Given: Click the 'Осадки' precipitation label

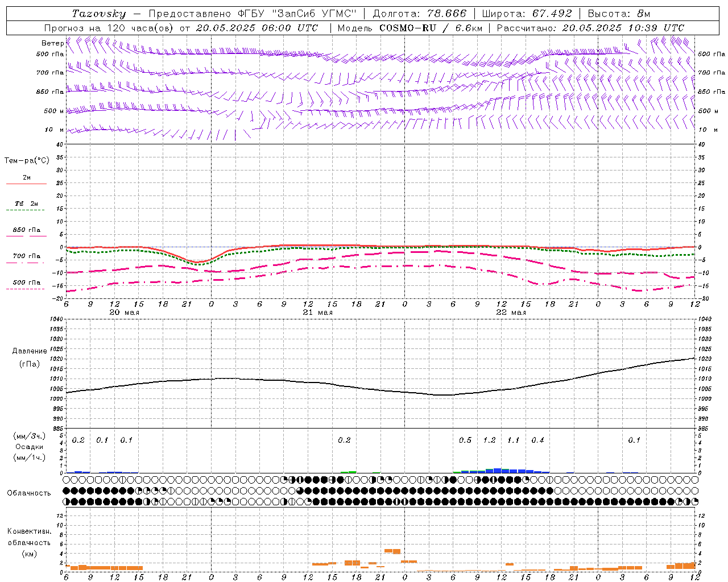Looking at the screenshot, I should pos(29,447).
